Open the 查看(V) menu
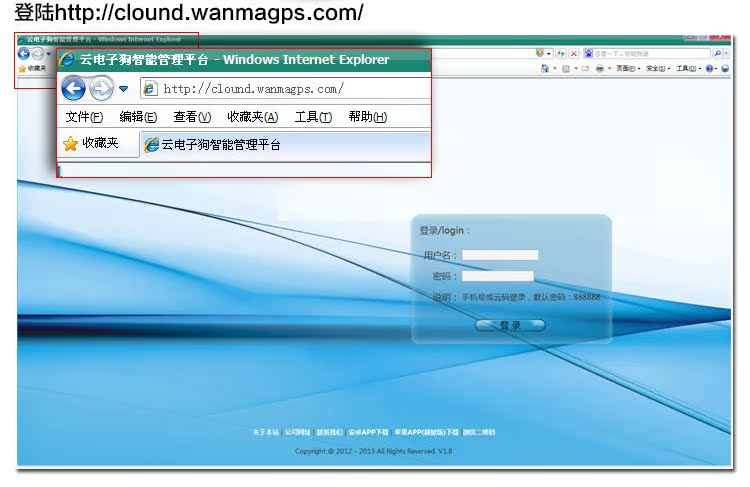The width and height of the screenshot is (750, 487). tap(192, 117)
